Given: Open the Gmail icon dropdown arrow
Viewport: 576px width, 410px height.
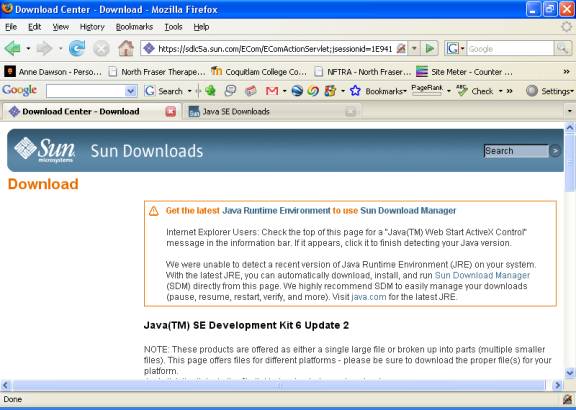Looking at the screenshot, I should [285, 91].
